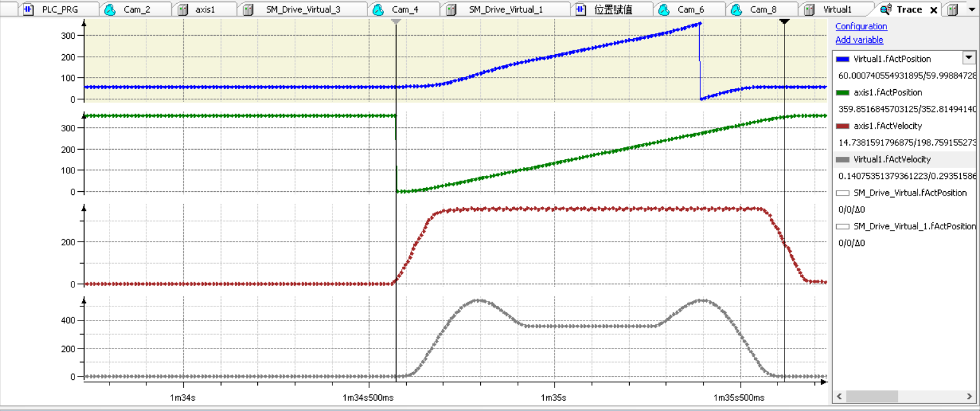
Task: Go to SM_Drive_Virtual_1 tab
Action: [506, 10]
